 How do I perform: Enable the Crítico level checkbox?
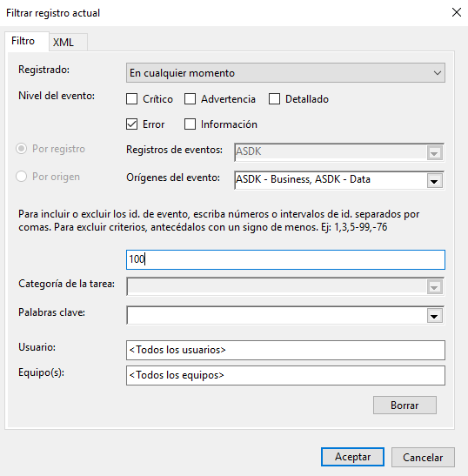[x=131, y=99]
